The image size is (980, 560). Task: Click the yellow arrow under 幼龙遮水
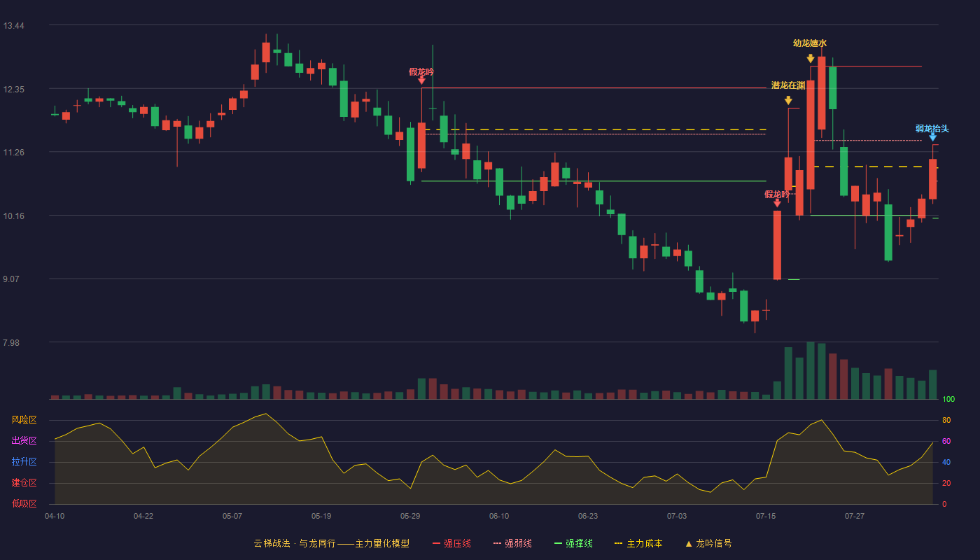[x=810, y=59]
